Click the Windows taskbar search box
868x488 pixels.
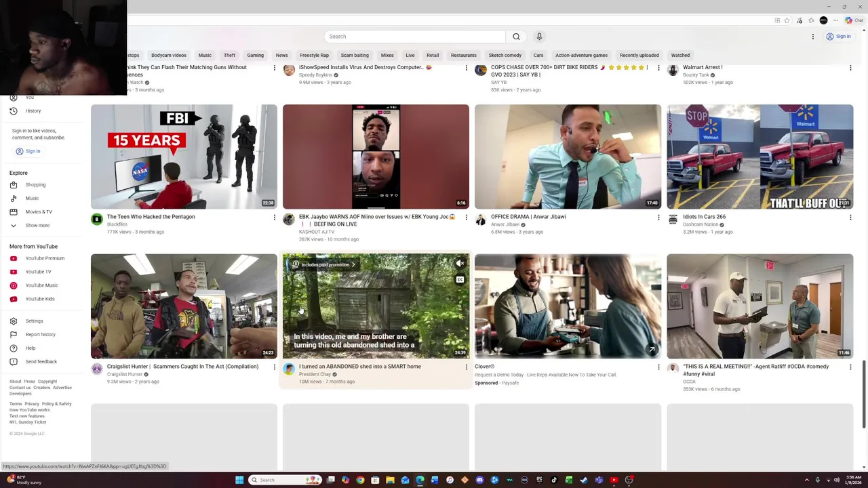pyautogui.click(x=285, y=480)
